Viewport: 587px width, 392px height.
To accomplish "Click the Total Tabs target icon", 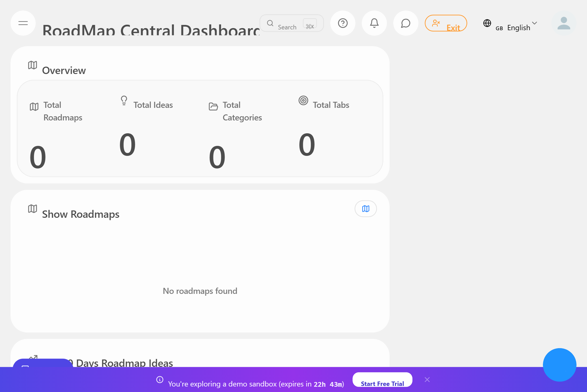I will coord(303,100).
